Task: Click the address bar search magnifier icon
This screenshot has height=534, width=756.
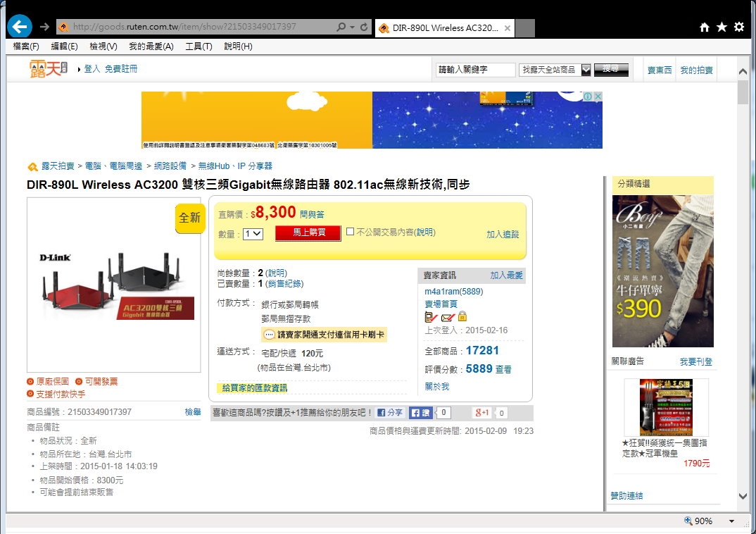Action: (341, 27)
